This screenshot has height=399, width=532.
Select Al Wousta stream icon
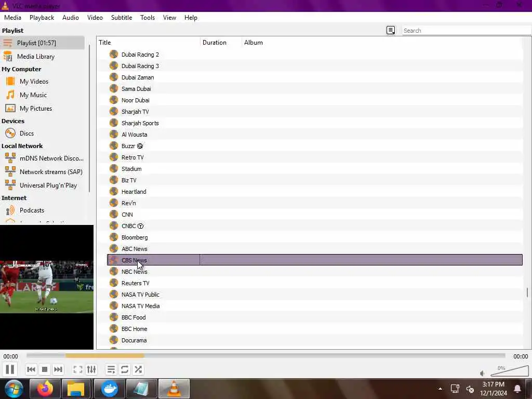click(114, 135)
